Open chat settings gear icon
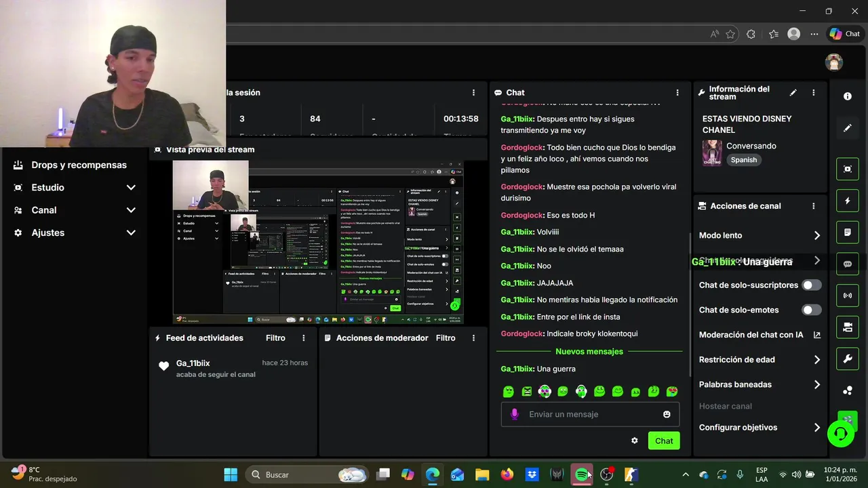This screenshot has width=868, height=488. click(x=635, y=441)
